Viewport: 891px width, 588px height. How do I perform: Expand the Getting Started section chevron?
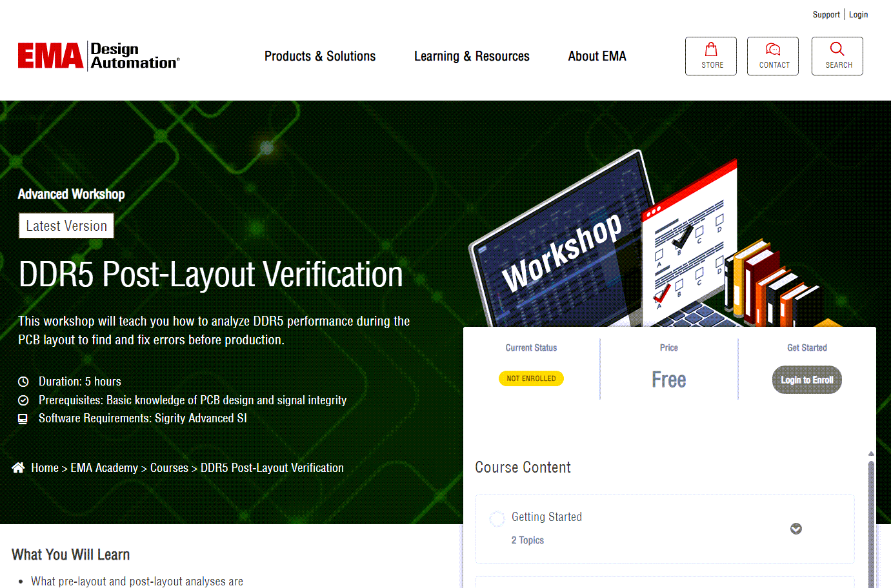pos(796,529)
